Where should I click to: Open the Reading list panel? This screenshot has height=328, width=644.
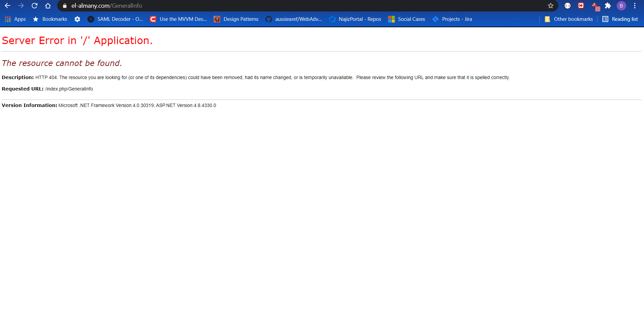pos(620,19)
